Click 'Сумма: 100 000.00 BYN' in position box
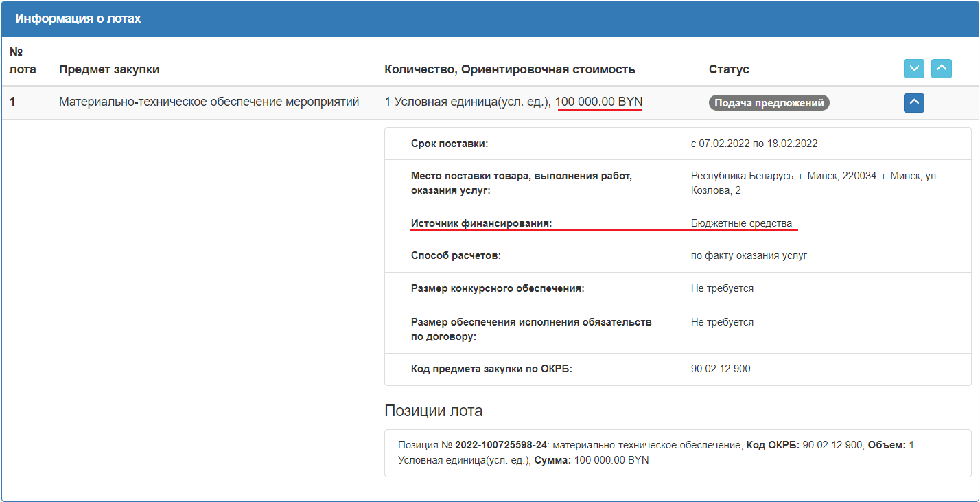The width and height of the screenshot is (980, 502). tap(592, 460)
